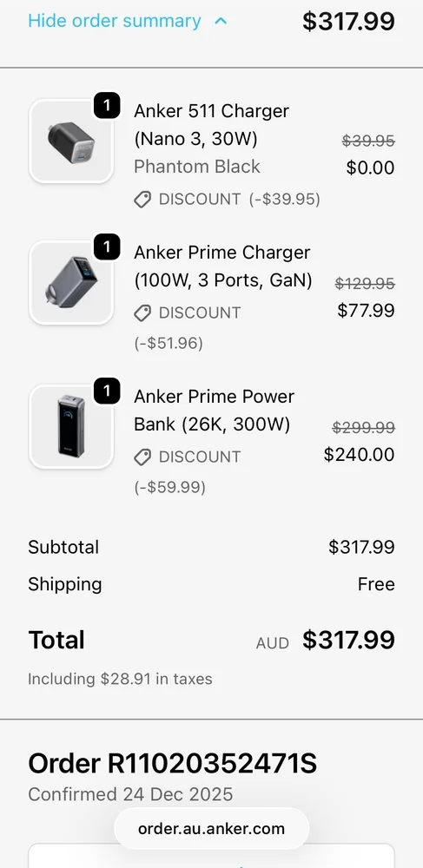Click discount tag icon under Prime Charger
This screenshot has width=423, height=868.
[142, 313]
